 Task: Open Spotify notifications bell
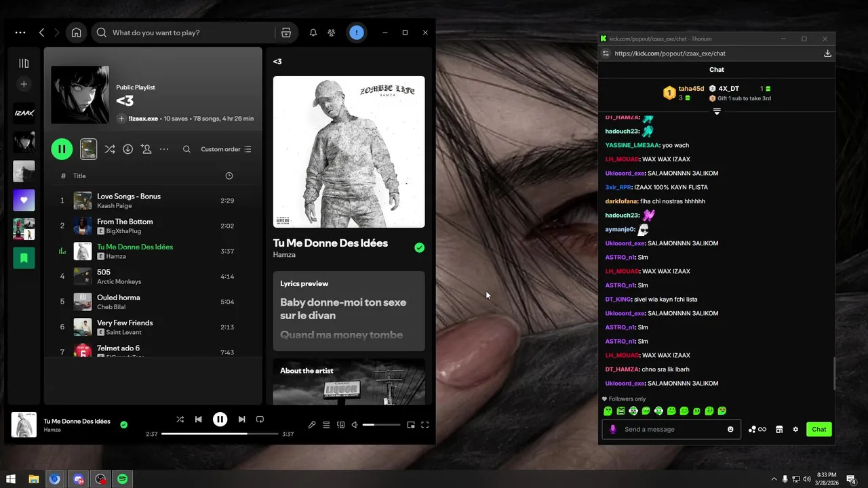(x=313, y=33)
